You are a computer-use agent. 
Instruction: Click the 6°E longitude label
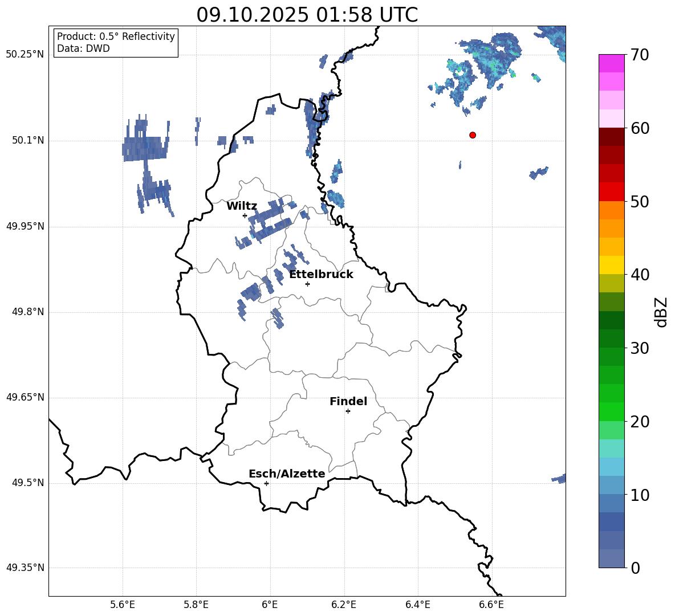tap(270, 605)
